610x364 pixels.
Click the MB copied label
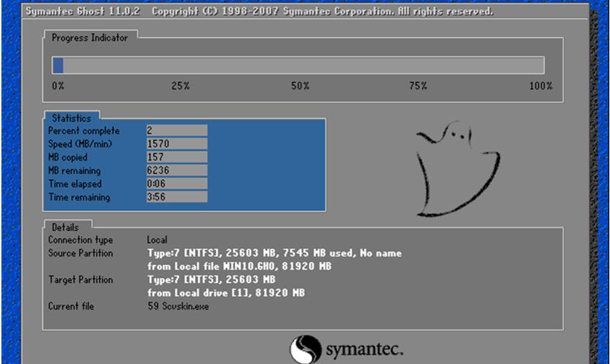[68, 157]
